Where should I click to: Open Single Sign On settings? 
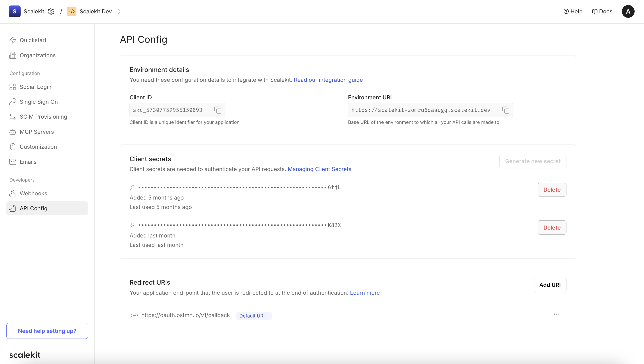[47, 102]
